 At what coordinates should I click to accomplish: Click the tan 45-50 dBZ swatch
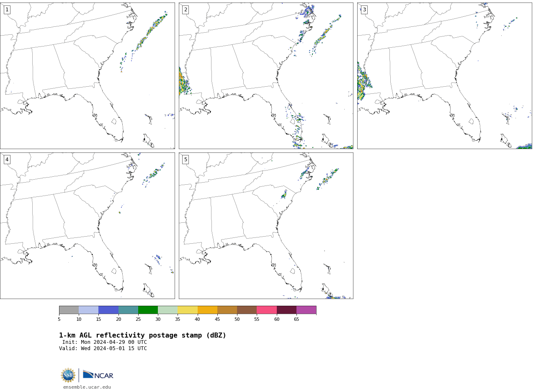227,310
